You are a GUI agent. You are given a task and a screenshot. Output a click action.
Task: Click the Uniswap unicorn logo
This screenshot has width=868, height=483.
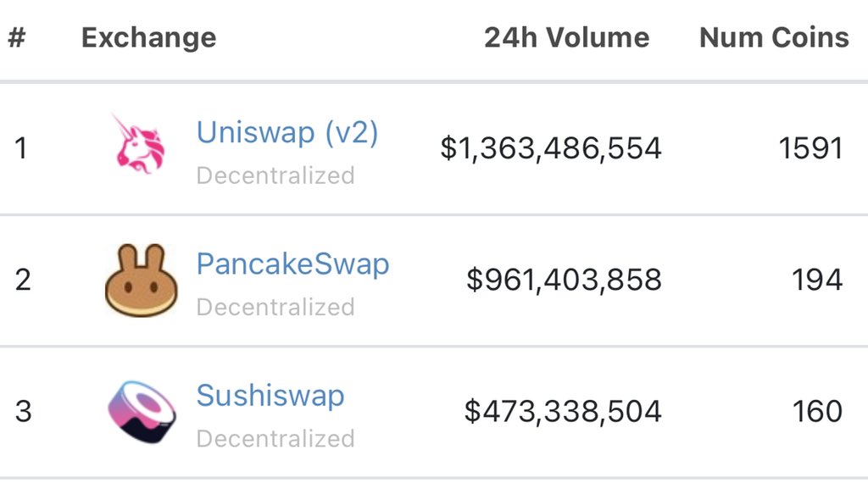(x=138, y=144)
